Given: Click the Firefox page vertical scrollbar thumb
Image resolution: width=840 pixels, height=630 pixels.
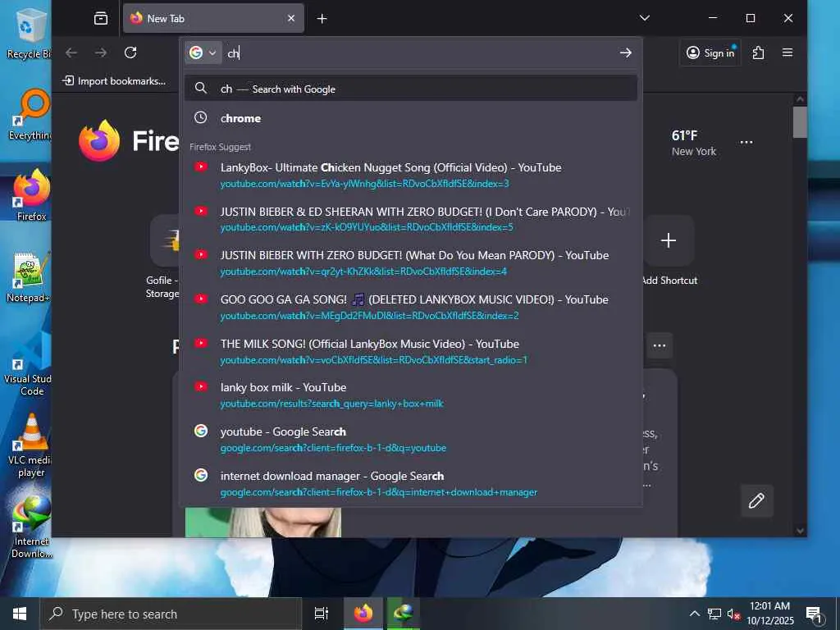Looking at the screenshot, I should tap(800, 122).
